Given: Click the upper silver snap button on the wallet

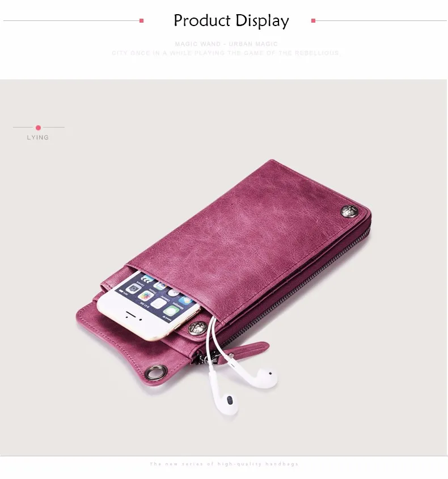Looking at the screenshot, I should (x=349, y=211).
